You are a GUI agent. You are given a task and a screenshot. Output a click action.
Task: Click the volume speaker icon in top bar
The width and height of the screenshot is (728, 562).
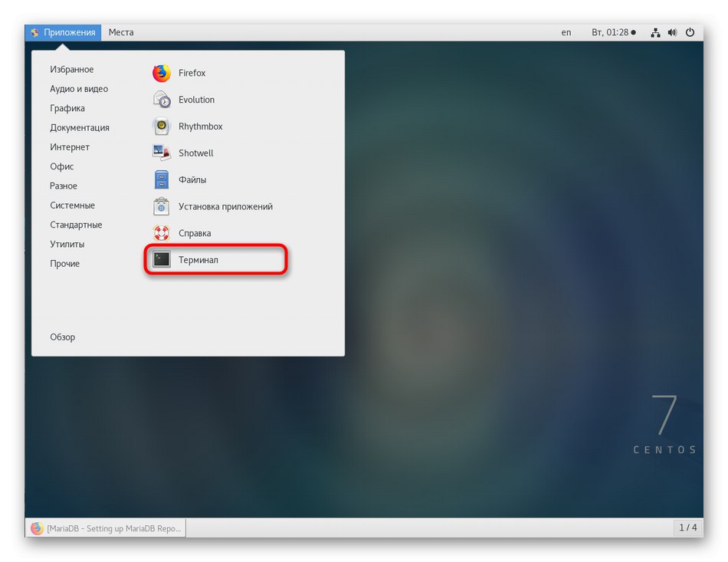click(672, 32)
